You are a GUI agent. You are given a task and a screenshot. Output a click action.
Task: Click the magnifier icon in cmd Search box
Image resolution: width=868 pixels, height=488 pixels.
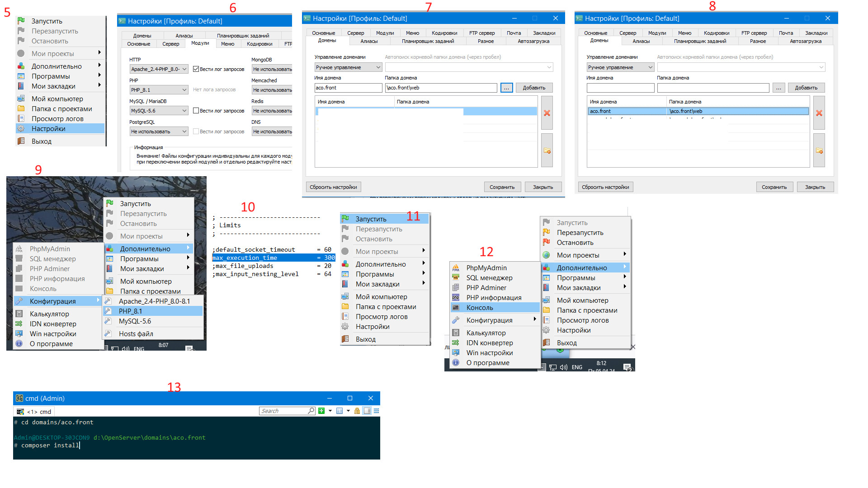[311, 411]
